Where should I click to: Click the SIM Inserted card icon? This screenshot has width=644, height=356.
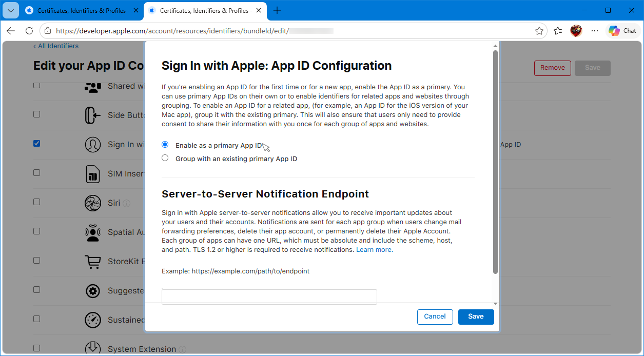point(92,174)
